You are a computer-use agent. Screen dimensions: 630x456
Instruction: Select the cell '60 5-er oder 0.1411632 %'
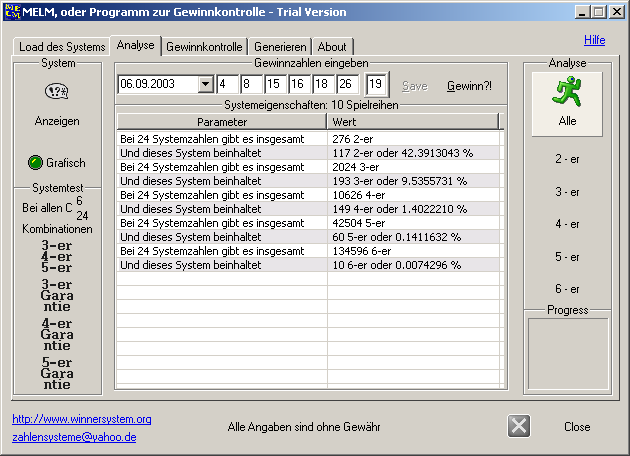click(x=413, y=237)
